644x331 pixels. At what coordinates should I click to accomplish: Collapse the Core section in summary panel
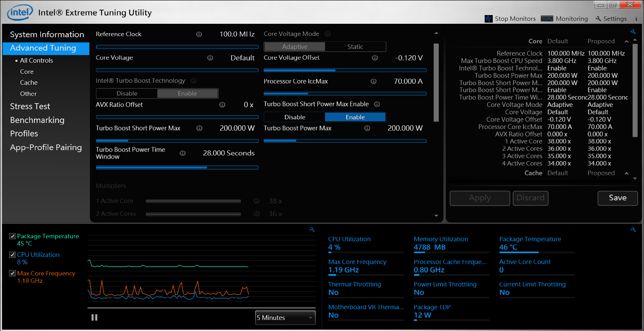tap(627, 41)
